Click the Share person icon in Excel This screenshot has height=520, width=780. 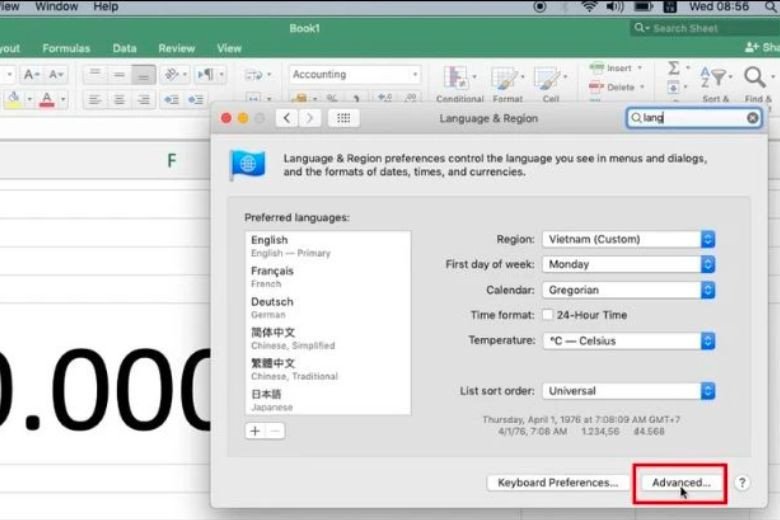[751, 47]
